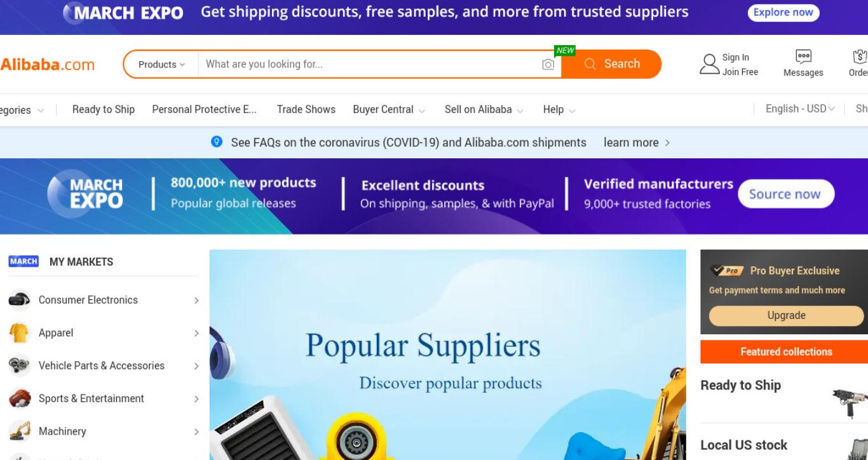Open the Products search type dropdown
Image resolution: width=868 pixels, height=460 pixels.
tap(161, 64)
